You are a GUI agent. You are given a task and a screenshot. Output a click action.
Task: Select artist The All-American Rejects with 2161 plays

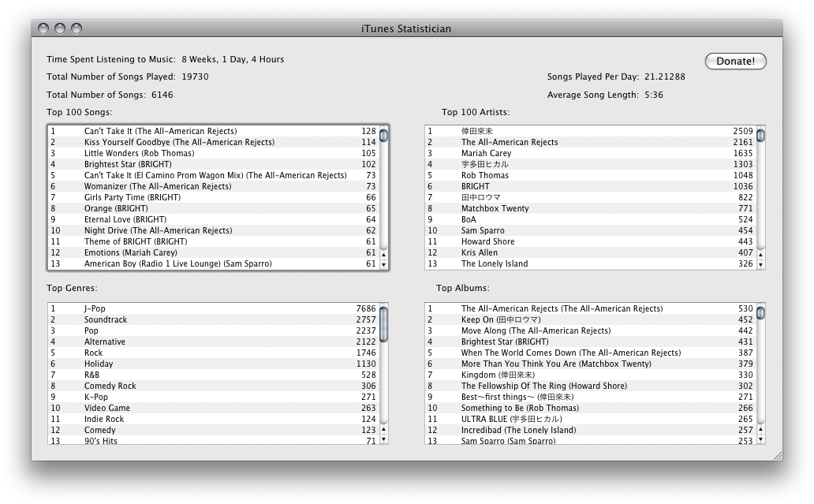point(591,142)
